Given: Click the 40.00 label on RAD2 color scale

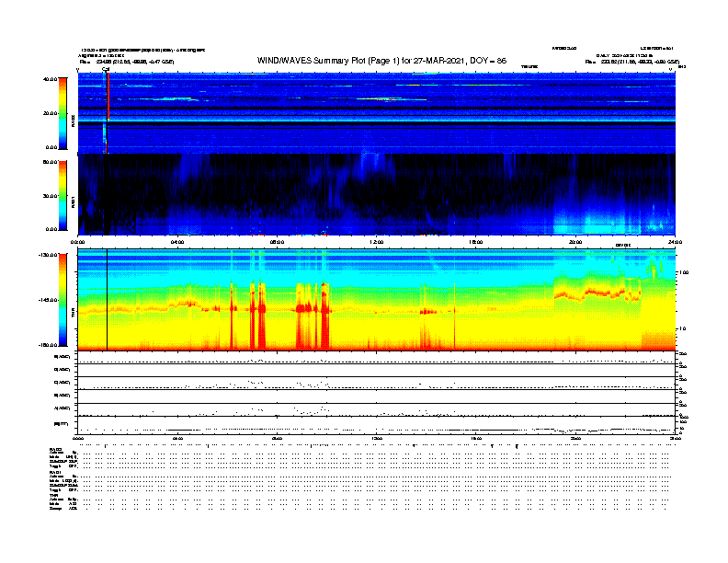Looking at the screenshot, I should coord(51,79).
